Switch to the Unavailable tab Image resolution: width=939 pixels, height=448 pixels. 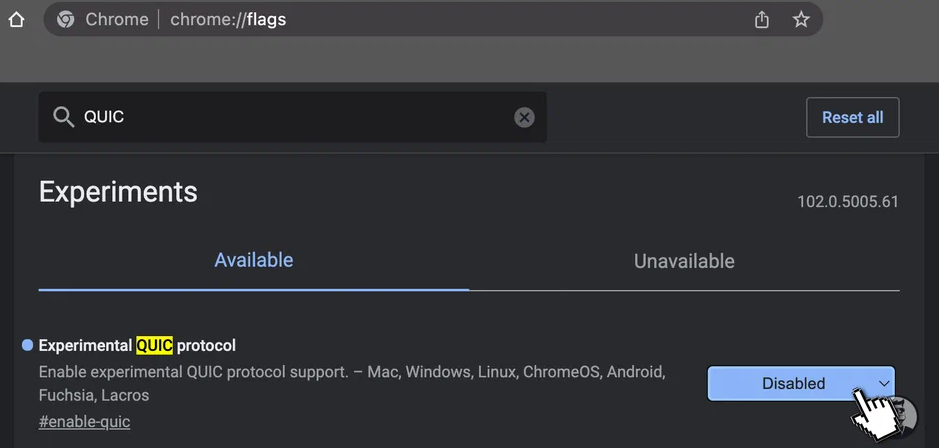[684, 261]
